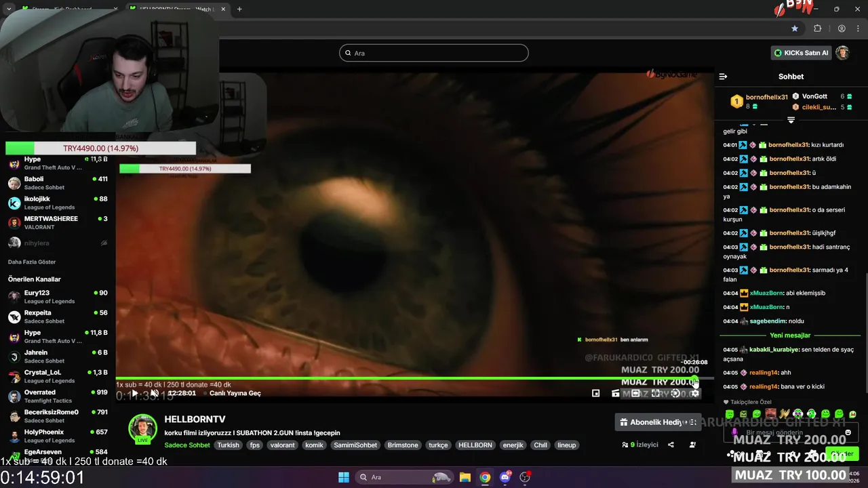Select the Turkish tag
Screen dimensions: 868x488
click(x=228, y=445)
